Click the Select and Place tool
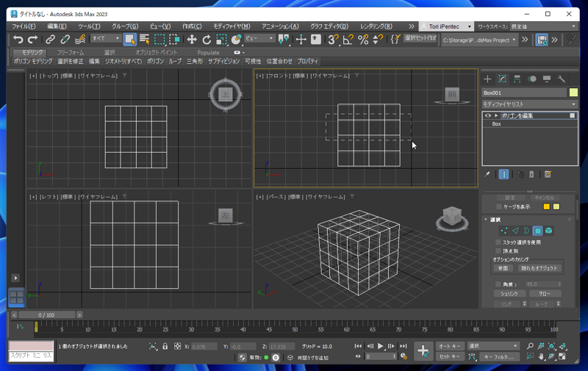The width and height of the screenshot is (588, 371). [x=236, y=40]
